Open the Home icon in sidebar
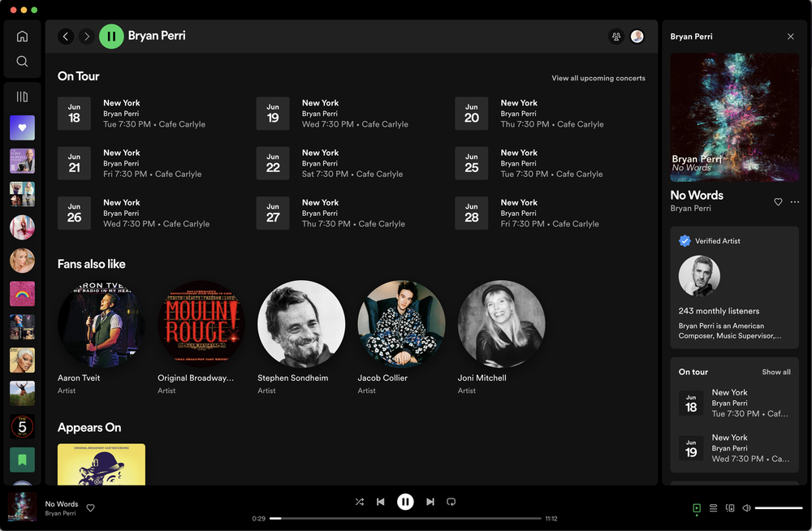 [x=22, y=37]
